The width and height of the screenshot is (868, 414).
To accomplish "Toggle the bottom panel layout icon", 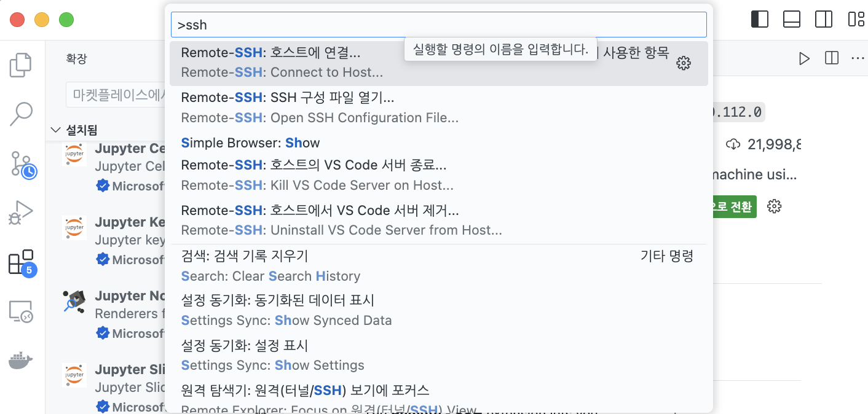I will tap(792, 20).
